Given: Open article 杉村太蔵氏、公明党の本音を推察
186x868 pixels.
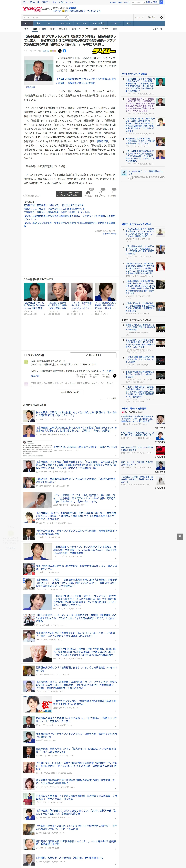Looking at the screenshot, I should click(77, 414).
